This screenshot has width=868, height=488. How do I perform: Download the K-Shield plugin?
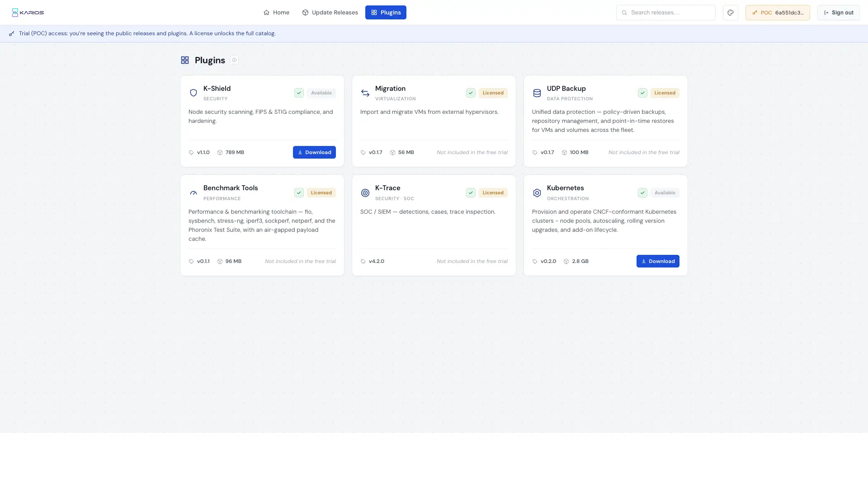314,152
